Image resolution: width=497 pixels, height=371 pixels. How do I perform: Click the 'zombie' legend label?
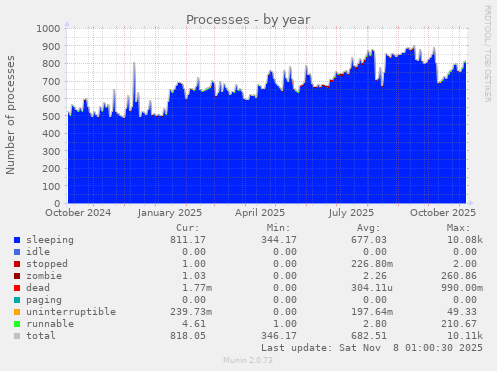pos(44,276)
